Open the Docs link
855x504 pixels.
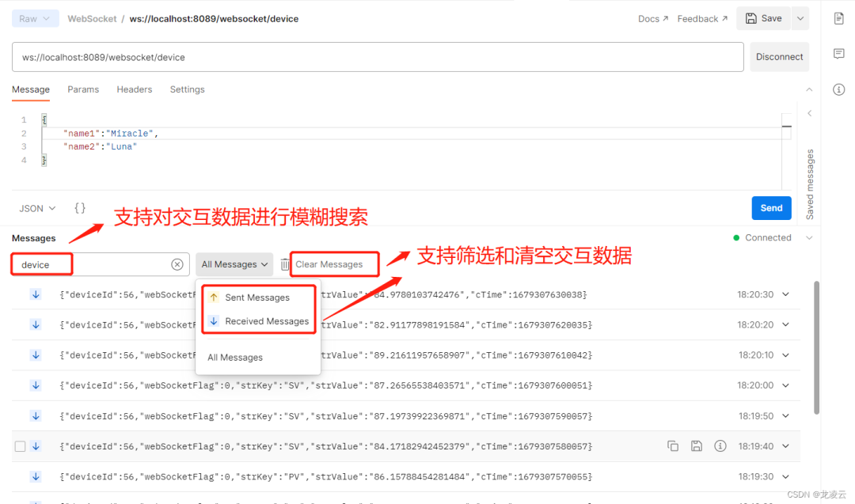coord(652,18)
